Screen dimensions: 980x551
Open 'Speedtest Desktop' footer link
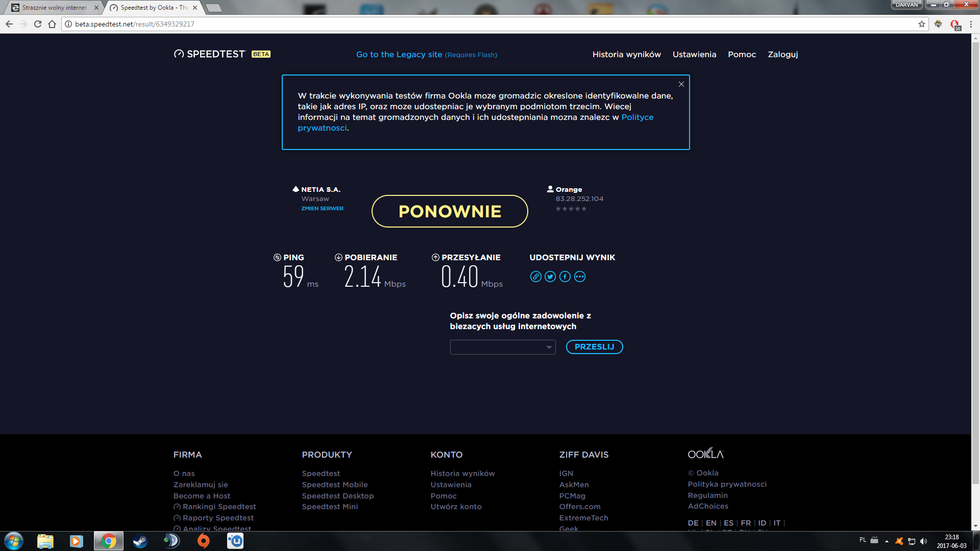[x=338, y=496]
